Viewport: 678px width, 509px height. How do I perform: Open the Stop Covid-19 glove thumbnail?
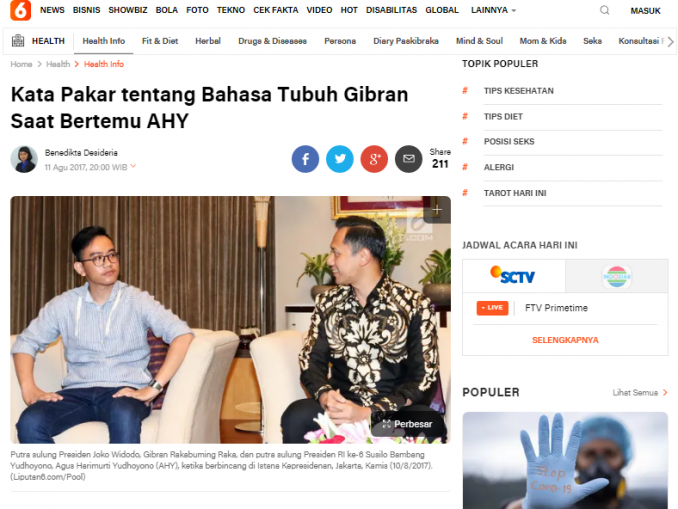click(565, 460)
